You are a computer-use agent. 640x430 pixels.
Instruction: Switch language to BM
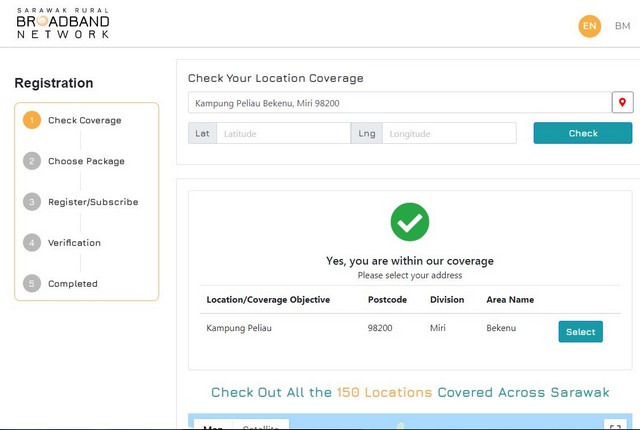click(622, 26)
